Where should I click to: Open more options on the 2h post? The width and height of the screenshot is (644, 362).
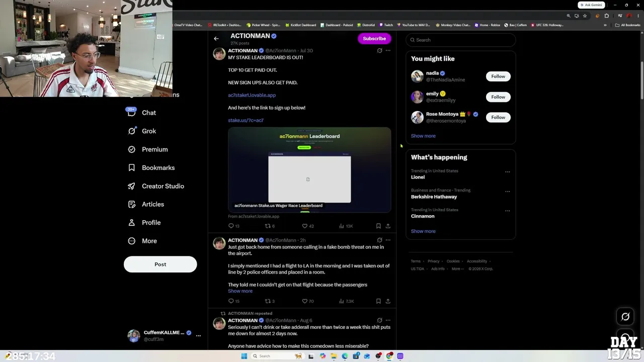pos(388,240)
